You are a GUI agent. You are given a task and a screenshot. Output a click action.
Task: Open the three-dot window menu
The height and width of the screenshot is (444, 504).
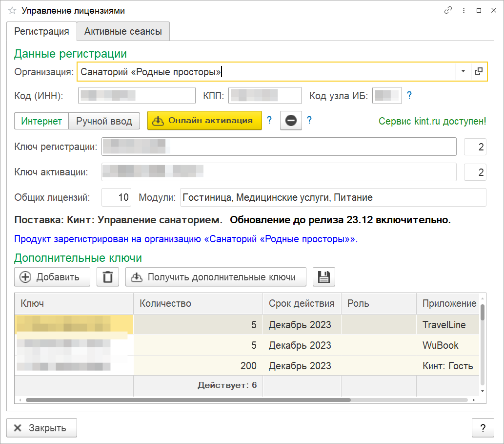pyautogui.click(x=464, y=10)
